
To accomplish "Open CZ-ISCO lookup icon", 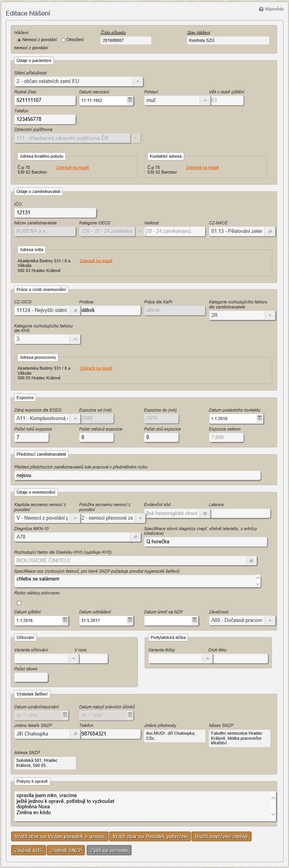I will (x=75, y=310).
